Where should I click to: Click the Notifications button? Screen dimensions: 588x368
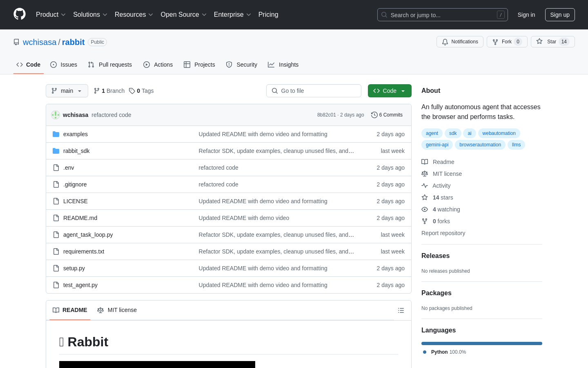460,42
